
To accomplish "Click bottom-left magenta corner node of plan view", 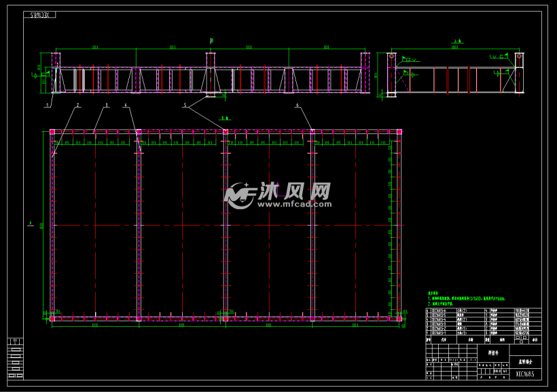I will pos(52,318).
